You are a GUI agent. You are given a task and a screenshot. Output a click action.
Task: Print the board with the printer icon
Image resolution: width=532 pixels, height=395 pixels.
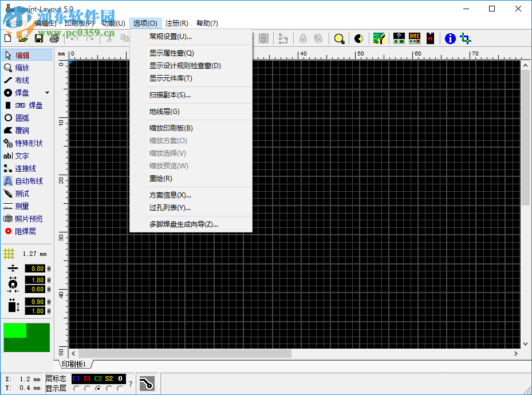click(54, 39)
